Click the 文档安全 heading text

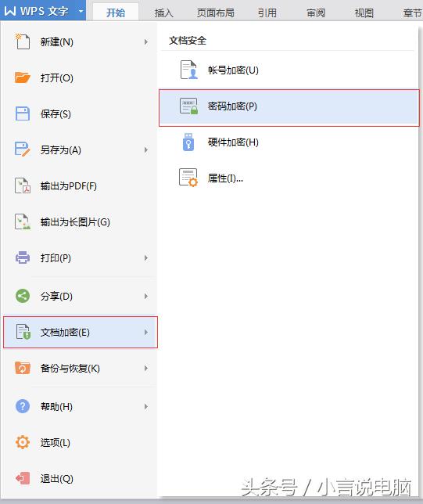(188, 41)
